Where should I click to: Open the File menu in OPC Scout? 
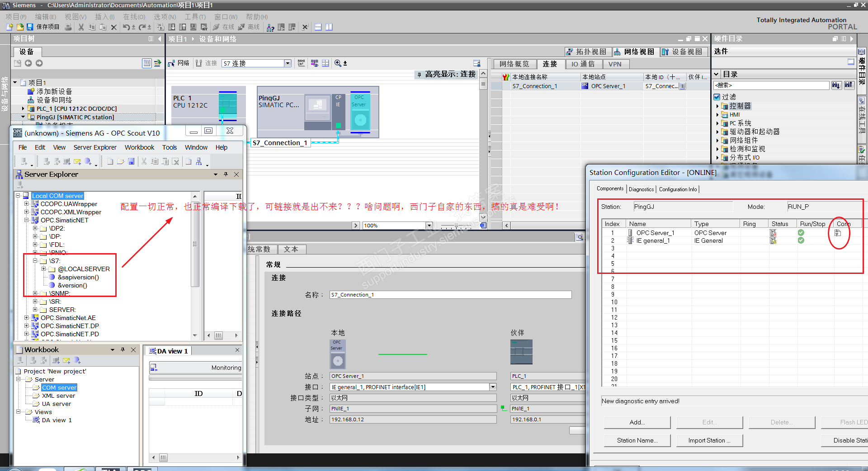click(23, 147)
